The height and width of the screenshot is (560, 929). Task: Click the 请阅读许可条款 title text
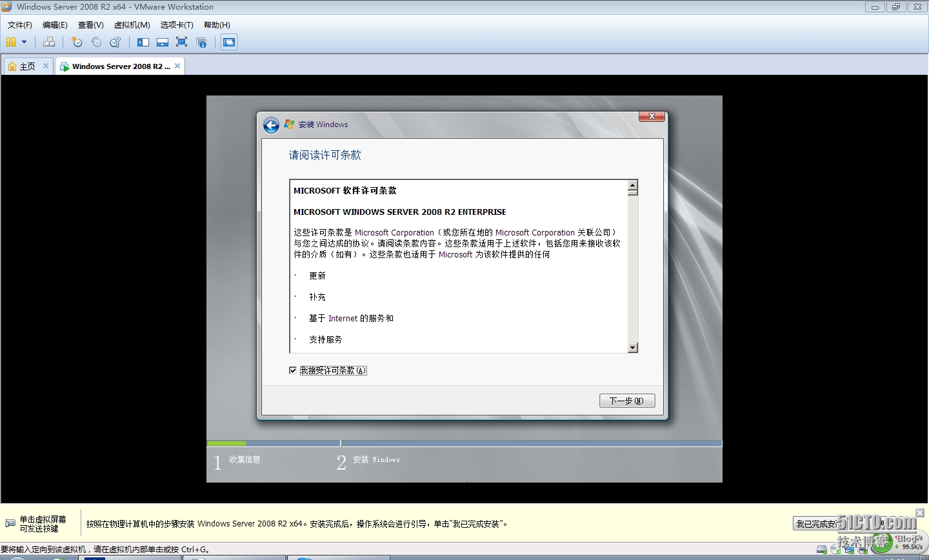click(325, 155)
